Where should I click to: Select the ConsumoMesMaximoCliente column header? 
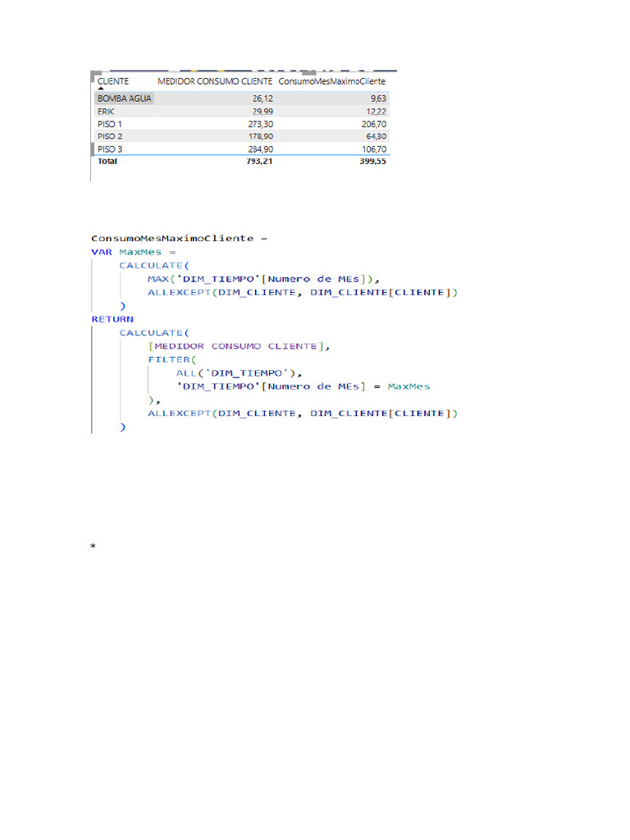[x=331, y=81]
